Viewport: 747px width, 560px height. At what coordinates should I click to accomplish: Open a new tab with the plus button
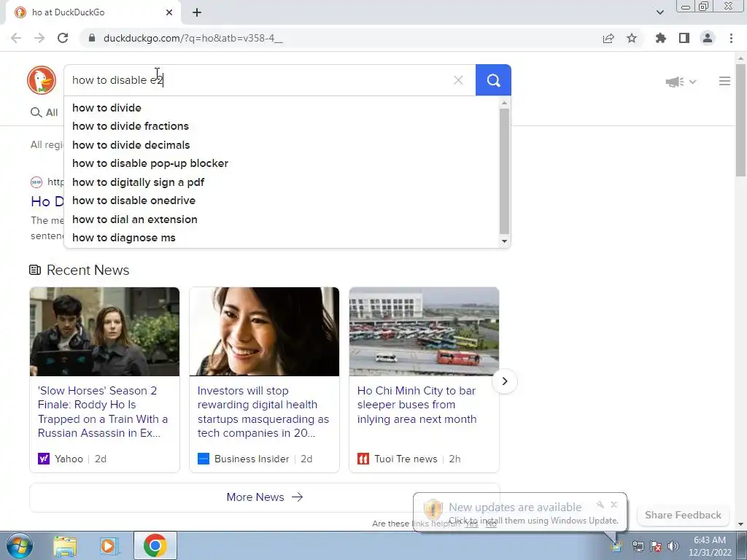click(197, 12)
